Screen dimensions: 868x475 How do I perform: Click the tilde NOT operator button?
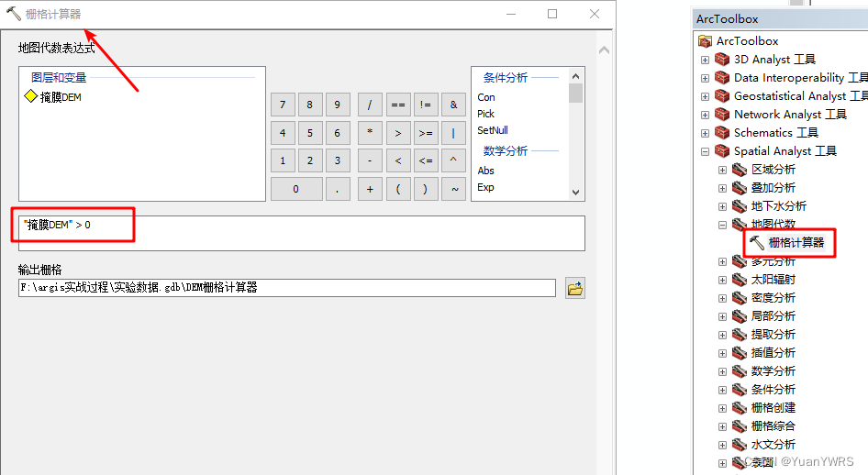tap(453, 189)
